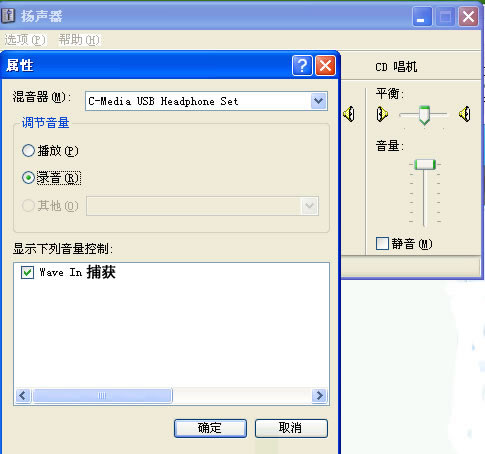
Task: Click the CD 唱机 volume slider handle
Action: point(425,165)
